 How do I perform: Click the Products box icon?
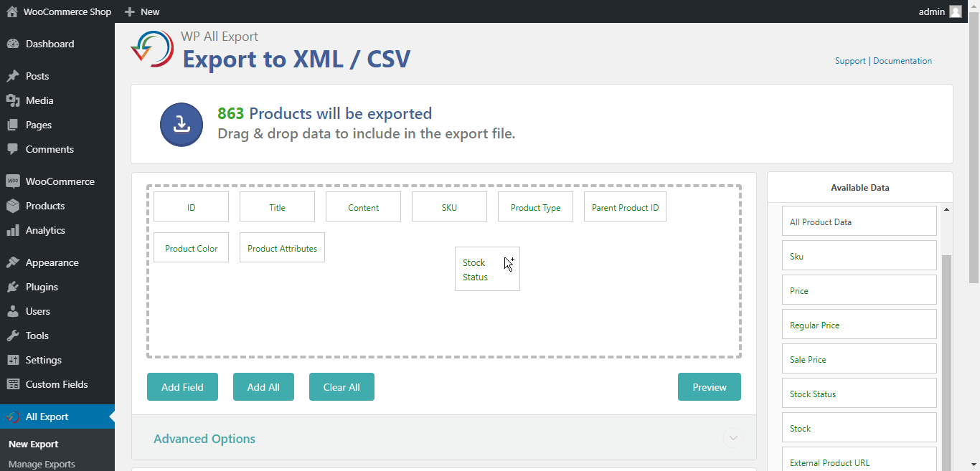click(12, 206)
